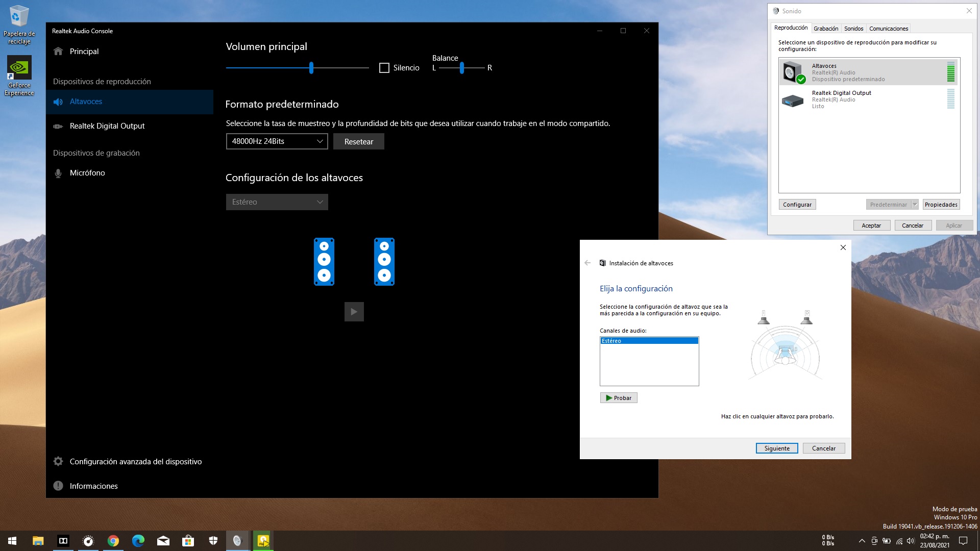
Task: Open Windows Security from the taskbar
Action: coord(213,541)
